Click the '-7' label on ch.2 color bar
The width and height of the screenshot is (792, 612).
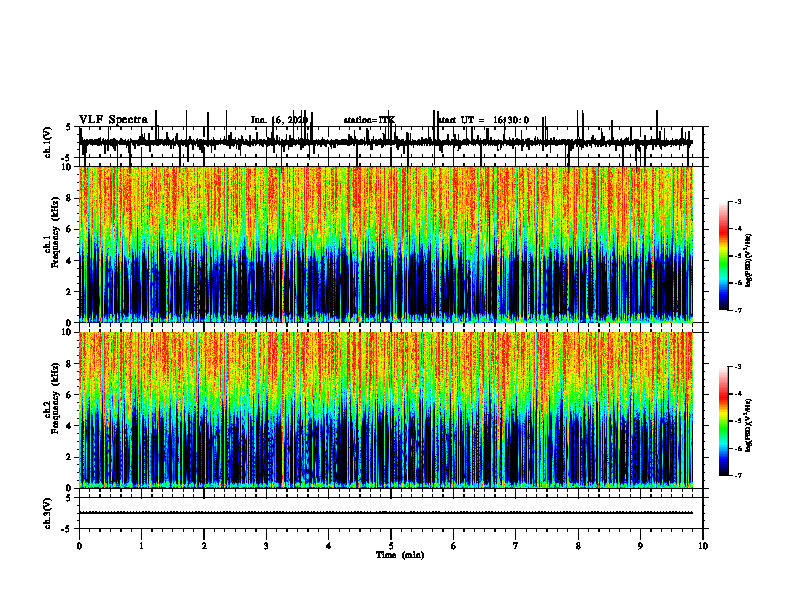[x=737, y=475]
